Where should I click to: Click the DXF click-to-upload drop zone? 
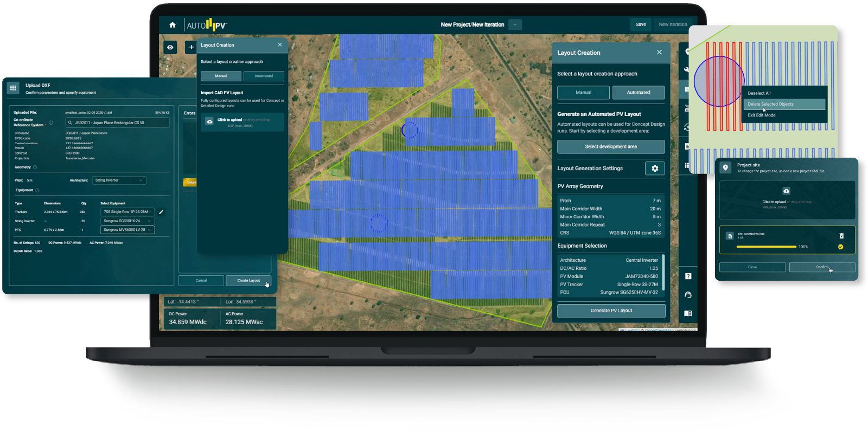coord(242,122)
